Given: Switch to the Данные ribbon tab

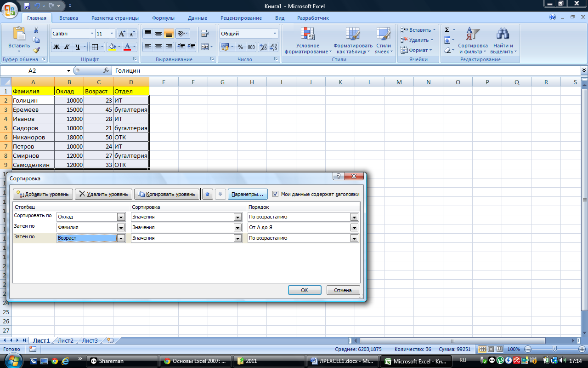Looking at the screenshot, I should tap(197, 18).
